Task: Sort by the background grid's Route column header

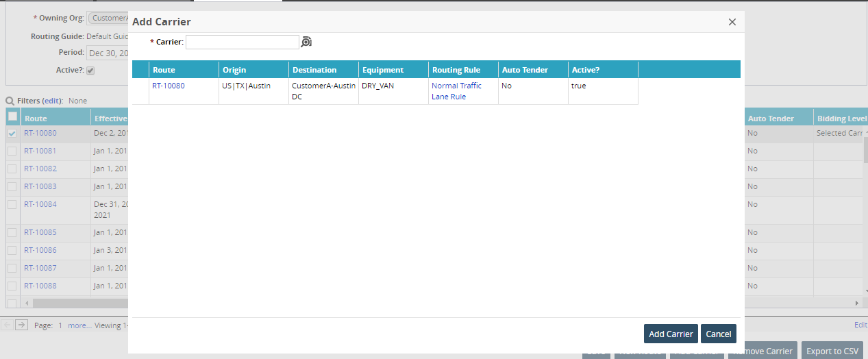Action: (x=55, y=119)
